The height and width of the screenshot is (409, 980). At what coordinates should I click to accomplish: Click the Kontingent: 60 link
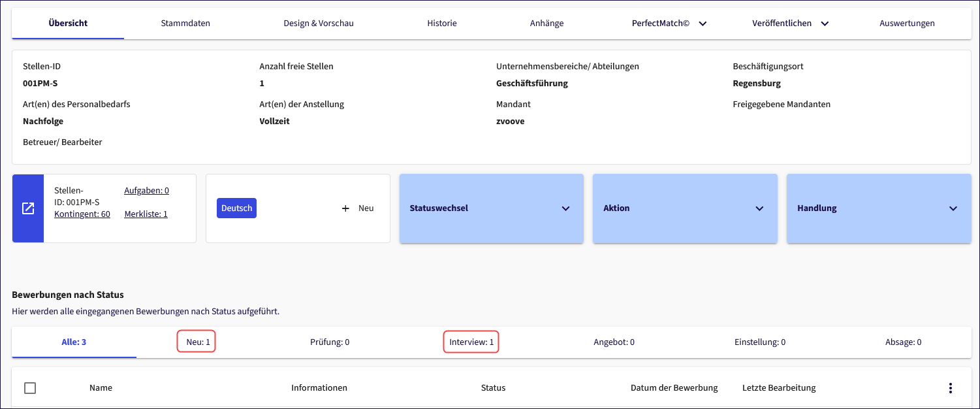(82, 214)
